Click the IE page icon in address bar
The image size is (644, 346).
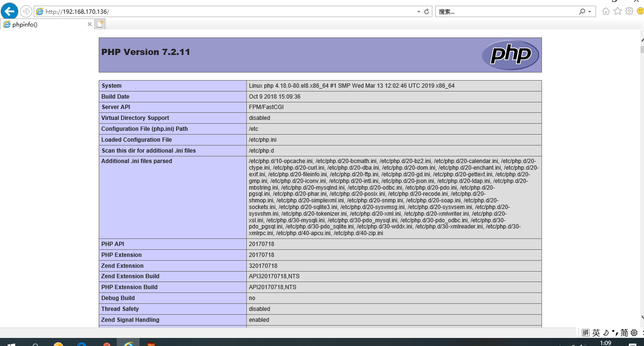[x=40, y=11]
